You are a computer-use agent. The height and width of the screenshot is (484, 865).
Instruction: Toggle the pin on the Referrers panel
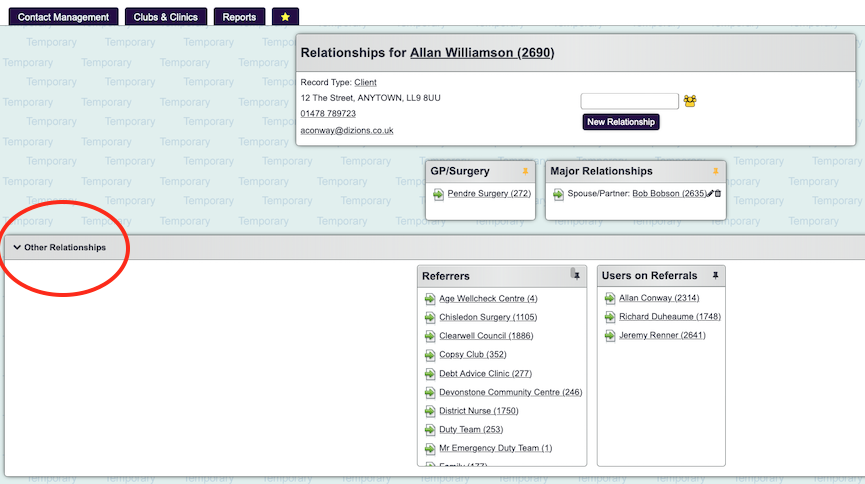(x=575, y=275)
